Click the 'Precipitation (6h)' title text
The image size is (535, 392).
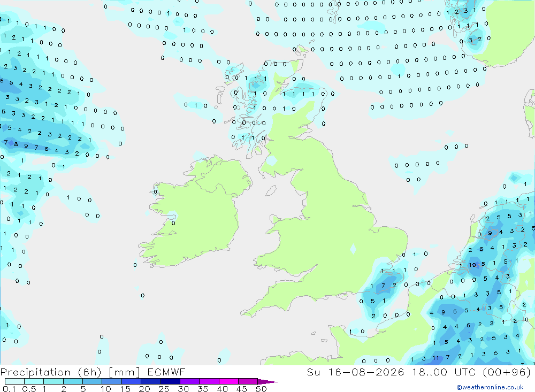tap(50, 372)
